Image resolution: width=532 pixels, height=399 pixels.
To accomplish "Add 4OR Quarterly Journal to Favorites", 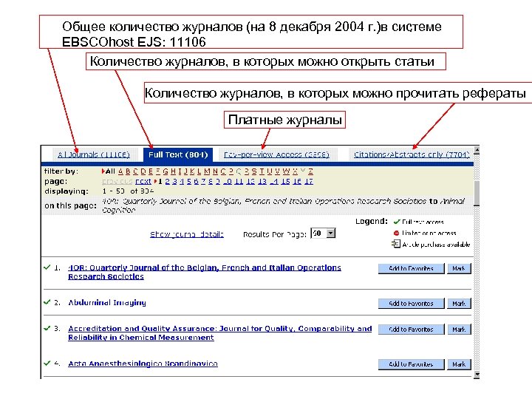I will tap(412, 268).
